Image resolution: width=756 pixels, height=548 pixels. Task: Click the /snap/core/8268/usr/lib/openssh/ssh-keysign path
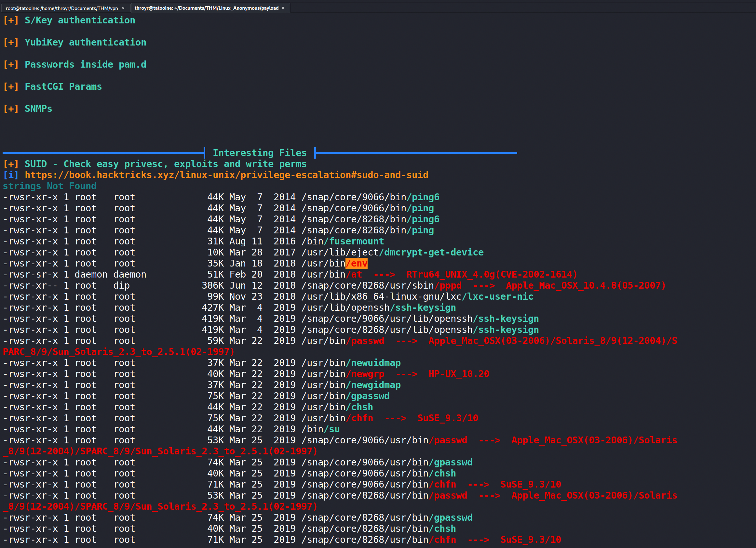(420, 330)
